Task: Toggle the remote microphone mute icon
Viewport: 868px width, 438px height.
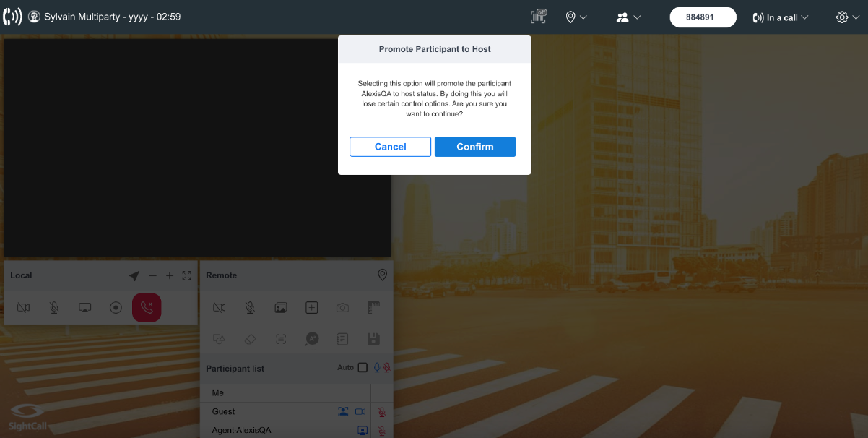Action: [250, 308]
